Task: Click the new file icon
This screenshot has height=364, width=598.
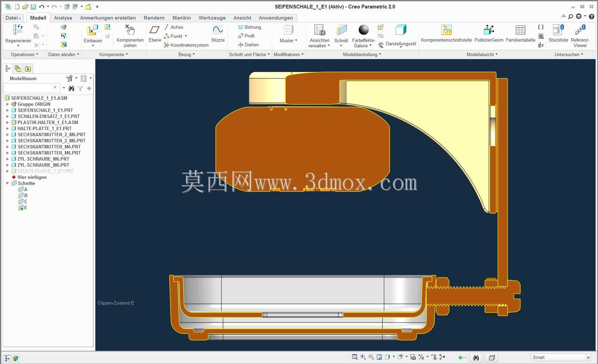Action: pyautogui.click(x=17, y=7)
